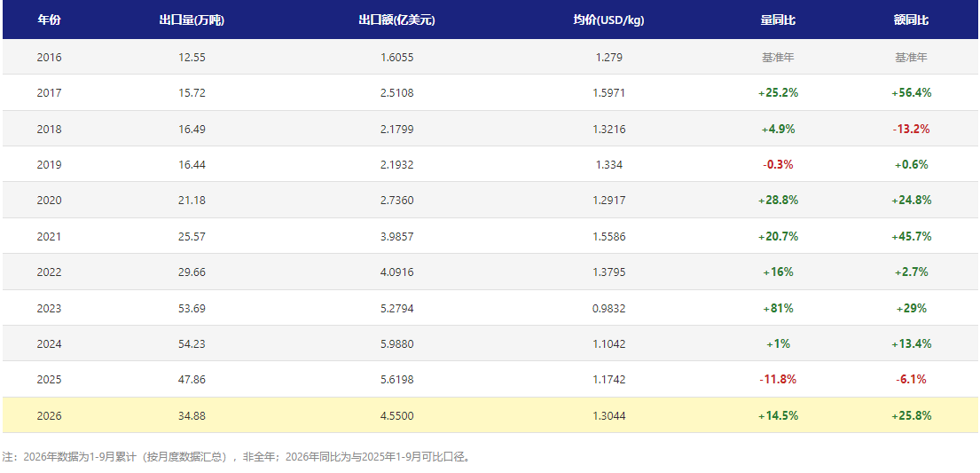Click the footnote about 2026年数据

pyautogui.click(x=237, y=457)
